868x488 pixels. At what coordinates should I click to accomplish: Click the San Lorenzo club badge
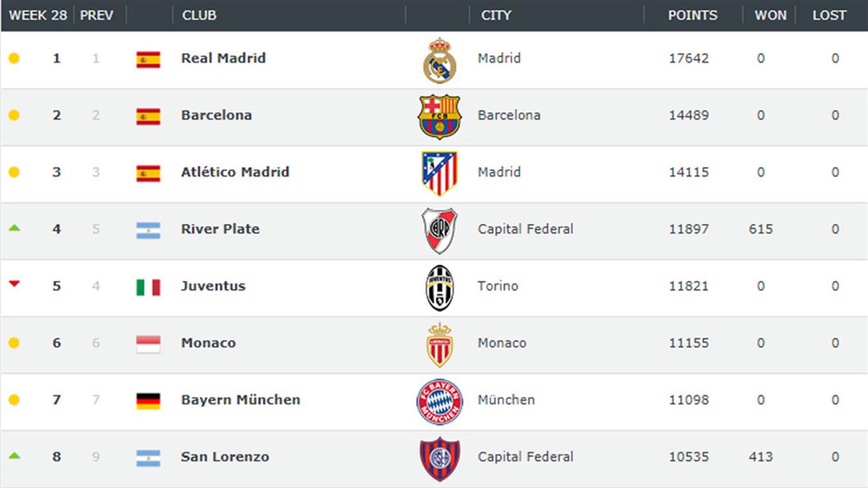pyautogui.click(x=439, y=458)
